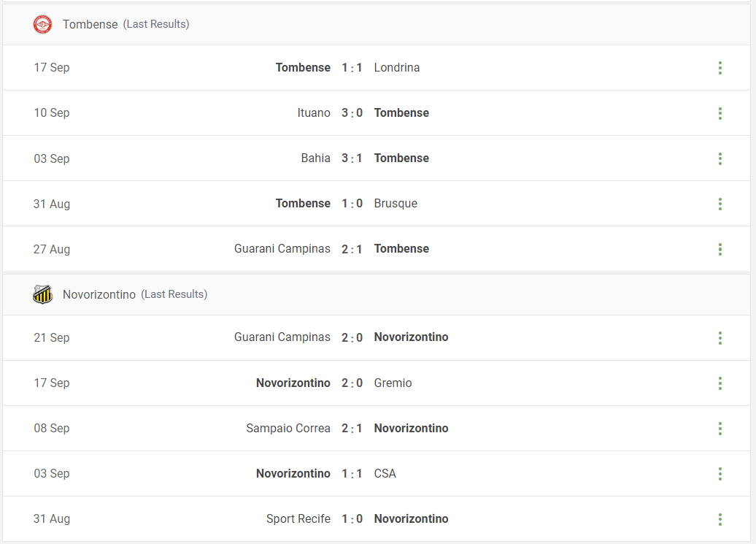Click the Tombense club logo
This screenshot has height=544, width=756.
click(x=42, y=24)
